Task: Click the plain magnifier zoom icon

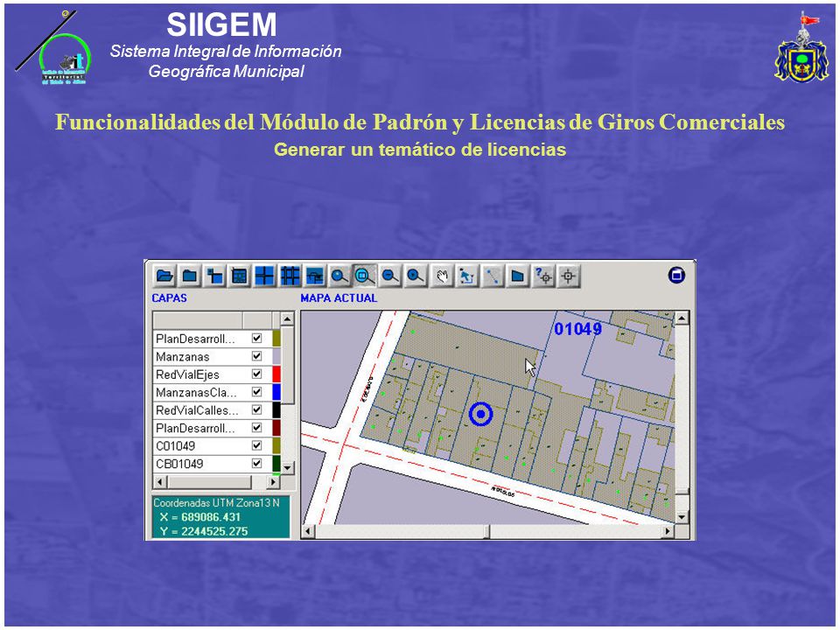Action: (x=339, y=276)
